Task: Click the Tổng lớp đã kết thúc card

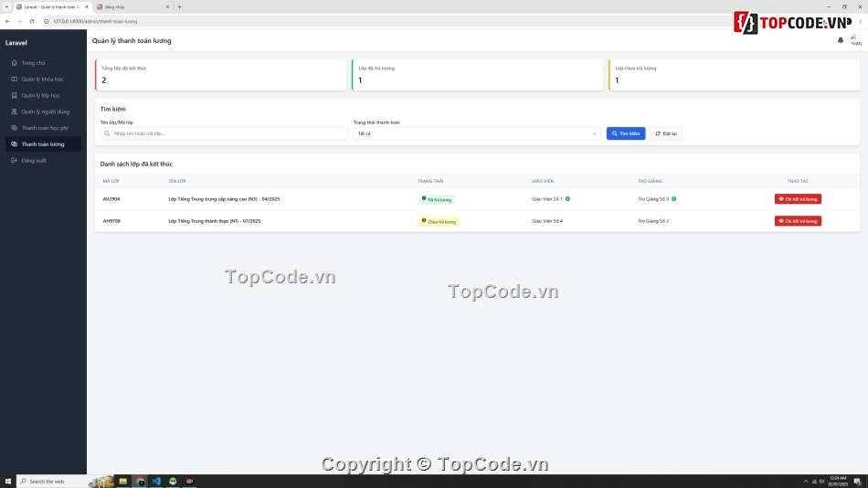Action: coord(221,75)
